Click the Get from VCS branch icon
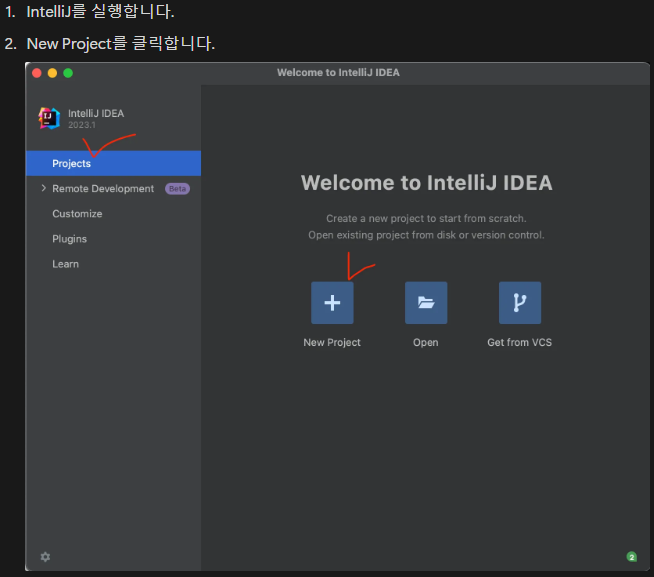 (520, 302)
